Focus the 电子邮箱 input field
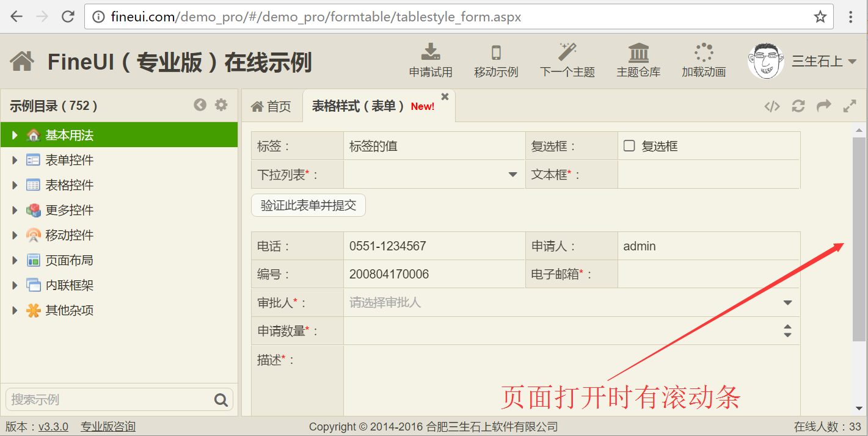The height and width of the screenshot is (436, 868). (x=709, y=274)
